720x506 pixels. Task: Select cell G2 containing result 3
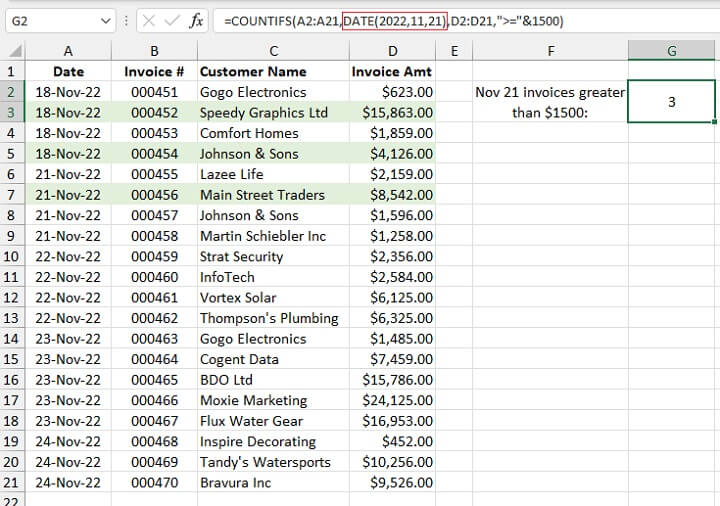(x=672, y=102)
